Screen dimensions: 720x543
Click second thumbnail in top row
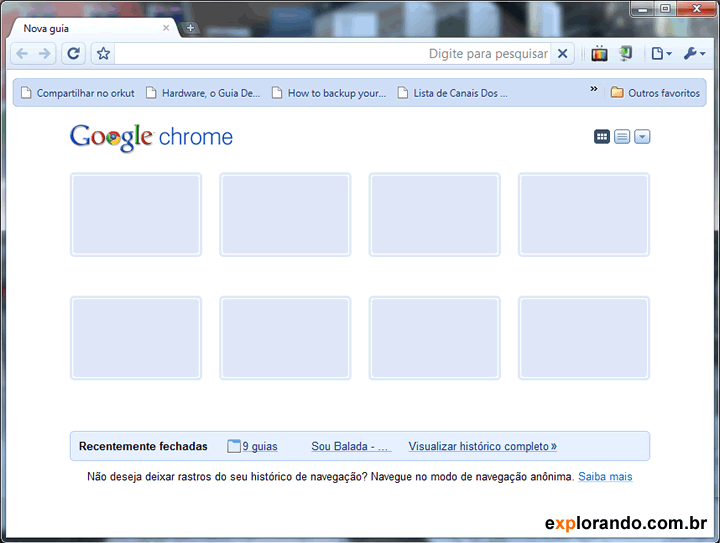coord(285,214)
